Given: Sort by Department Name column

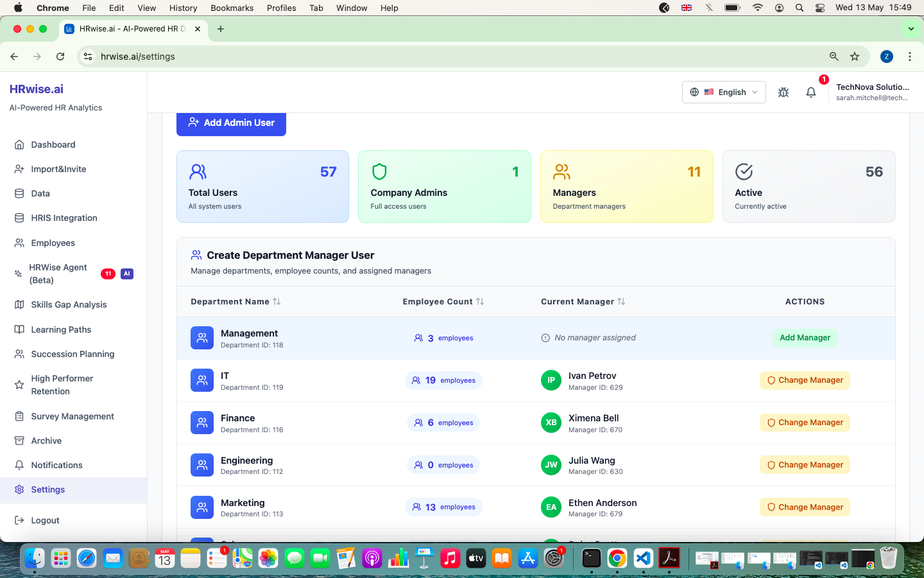Looking at the screenshot, I should [235, 302].
